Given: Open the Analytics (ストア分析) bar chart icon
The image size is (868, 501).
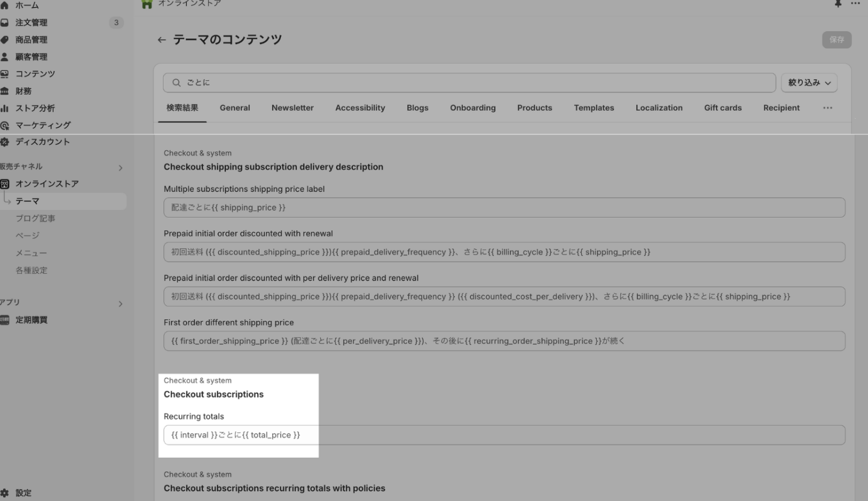Looking at the screenshot, I should [5, 109].
